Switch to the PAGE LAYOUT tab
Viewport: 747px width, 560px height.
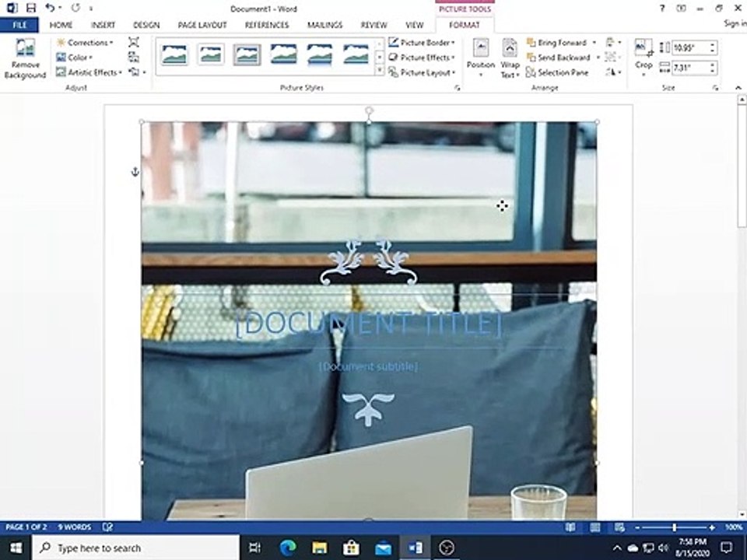[202, 25]
